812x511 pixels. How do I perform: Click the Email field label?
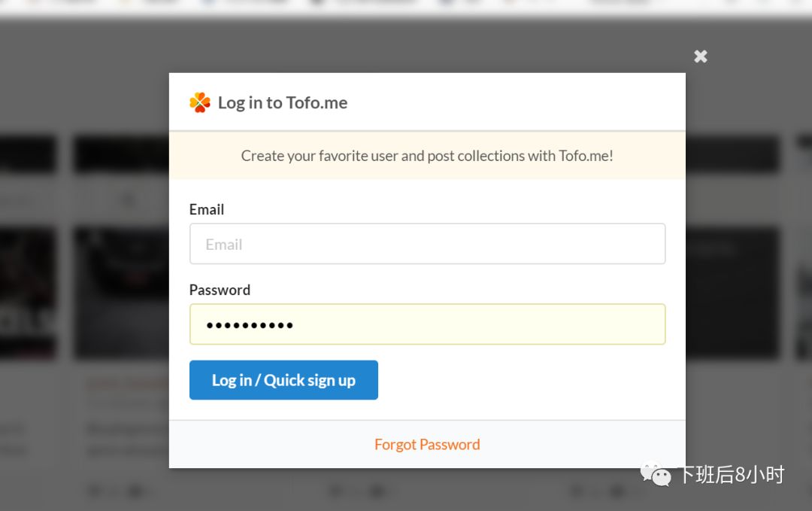pos(207,209)
